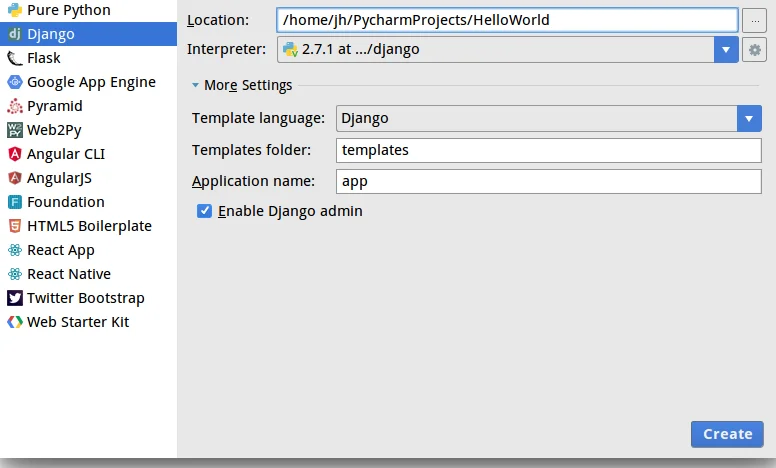Choose Google App Engine project type
This screenshot has height=468, width=776.
[89, 82]
